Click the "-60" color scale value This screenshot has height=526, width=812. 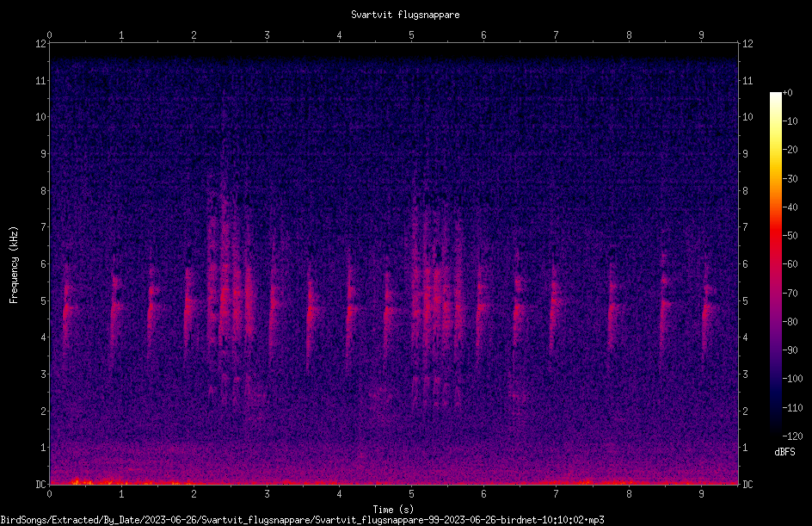point(790,264)
